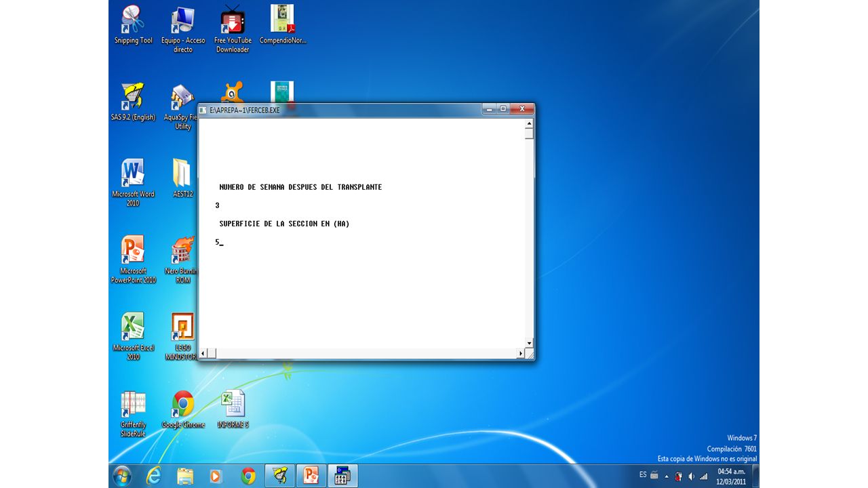Open the INFORME 5 Excel file

233,409
